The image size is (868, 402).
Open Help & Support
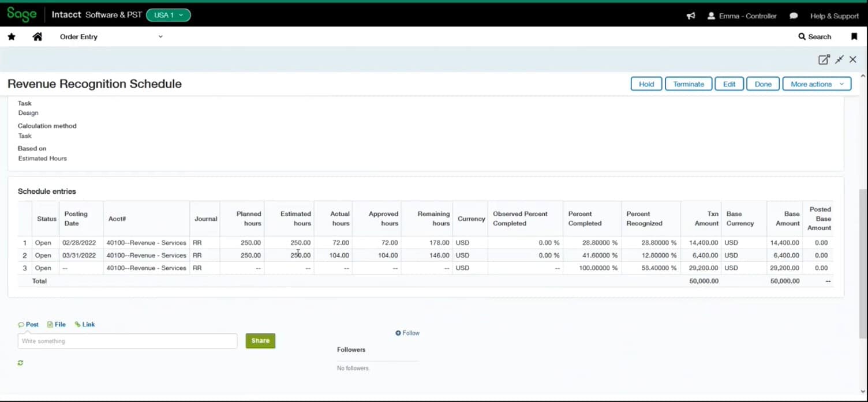(834, 16)
